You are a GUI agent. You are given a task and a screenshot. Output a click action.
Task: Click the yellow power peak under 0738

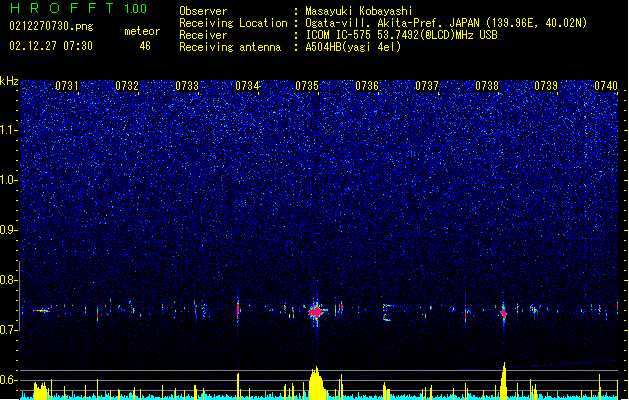(x=504, y=381)
